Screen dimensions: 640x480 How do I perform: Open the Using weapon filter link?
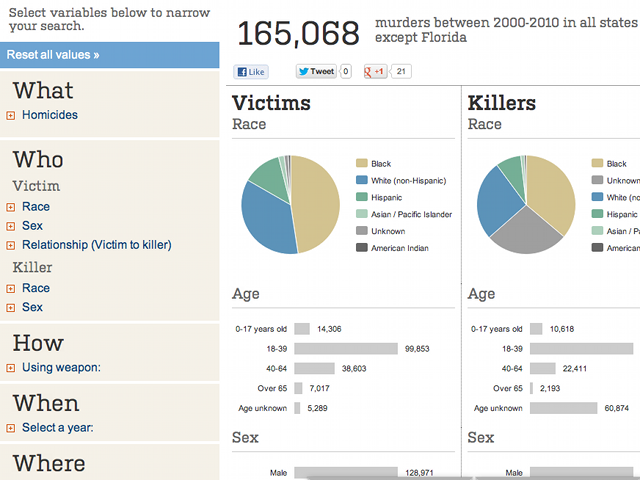(61, 368)
